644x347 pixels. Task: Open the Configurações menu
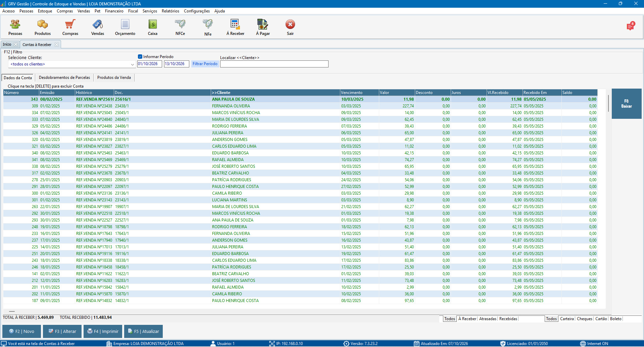[197, 11]
